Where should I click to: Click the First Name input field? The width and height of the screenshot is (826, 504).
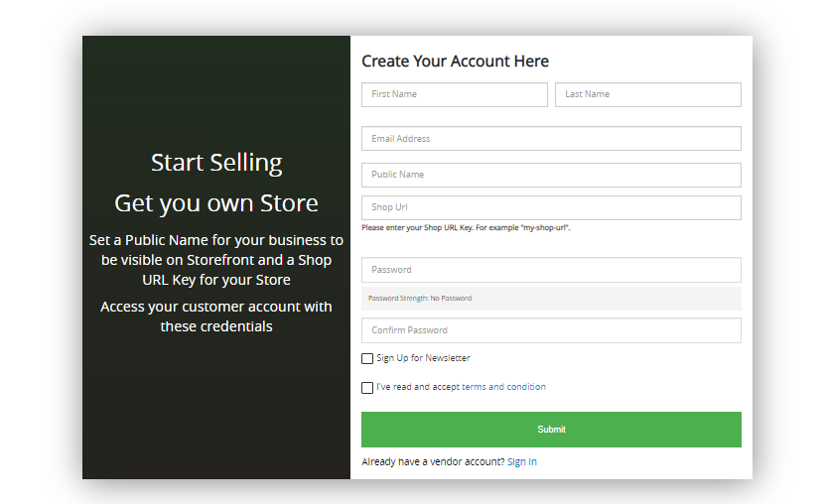tap(454, 94)
